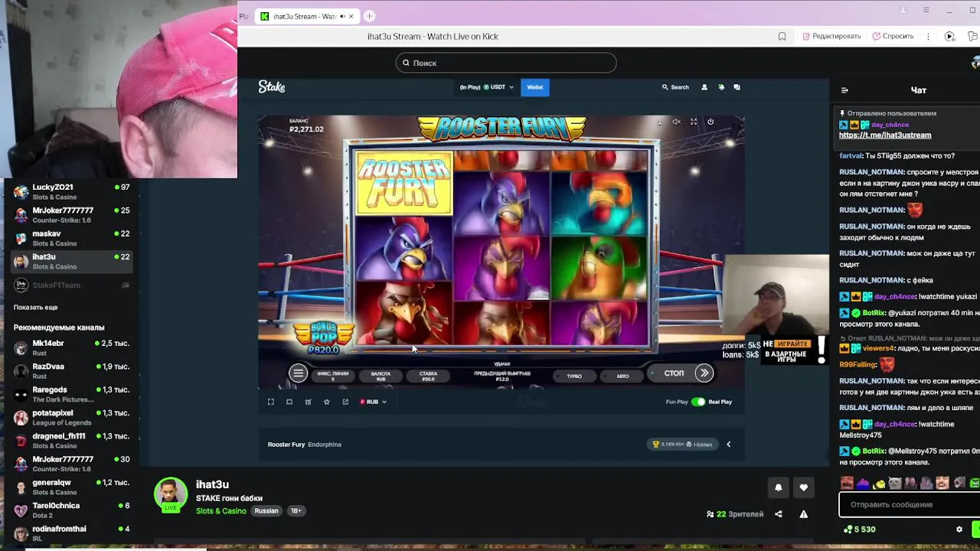Image resolution: width=980 pixels, height=551 pixels.
Task: Click the Russian language tag
Action: coord(266,510)
